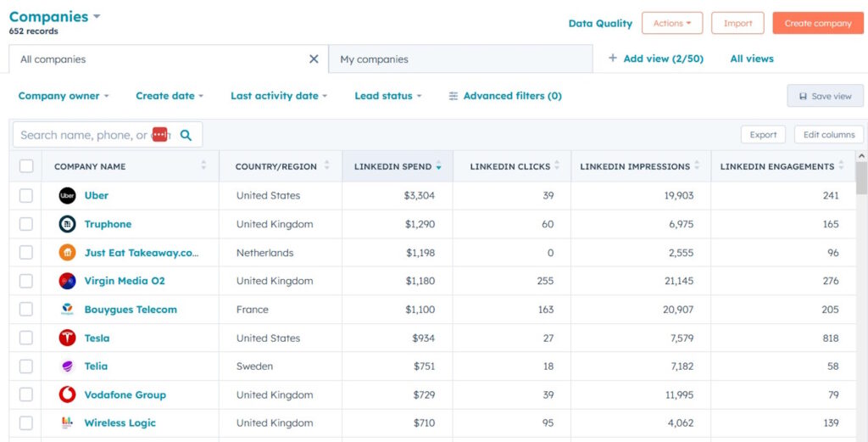Click the scrollbar up arrow
The image size is (868, 442).
coord(861,156)
